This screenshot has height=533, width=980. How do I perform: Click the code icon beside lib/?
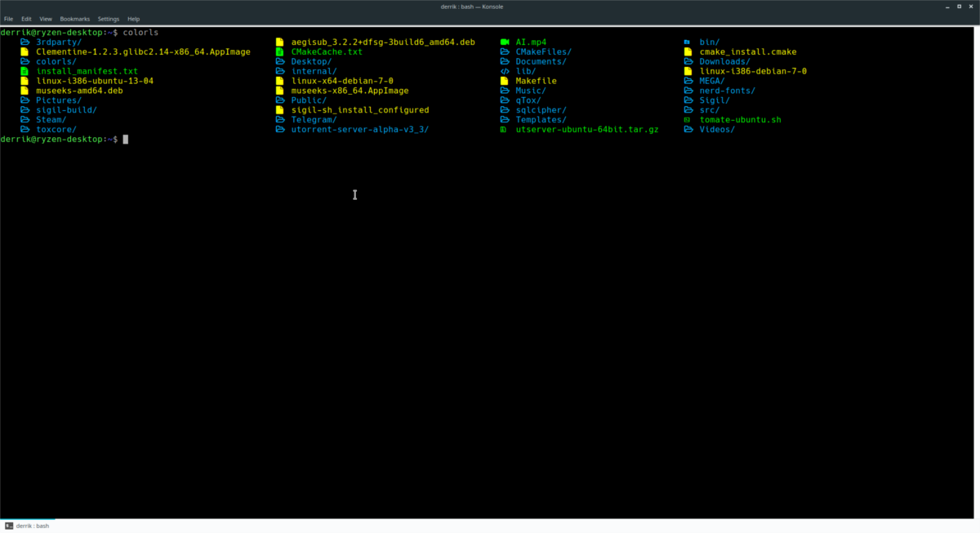click(505, 71)
